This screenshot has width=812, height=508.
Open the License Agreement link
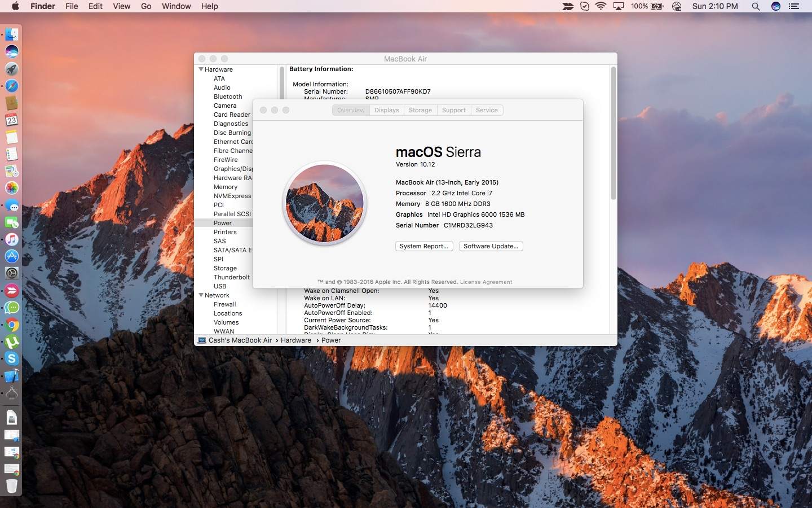click(x=486, y=282)
